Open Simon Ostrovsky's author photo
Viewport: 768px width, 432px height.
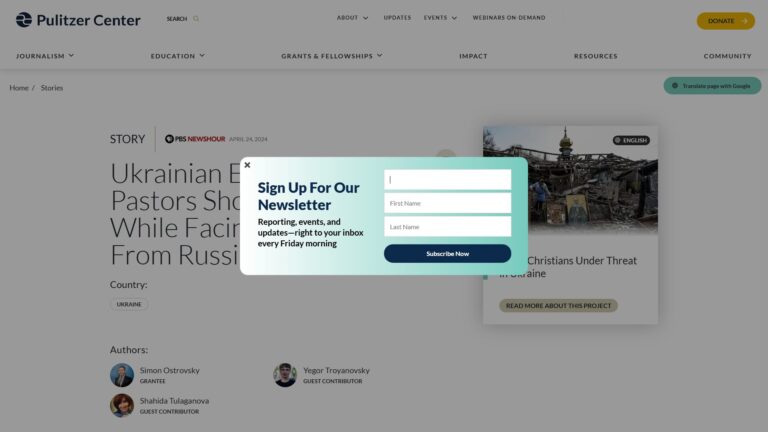point(122,375)
